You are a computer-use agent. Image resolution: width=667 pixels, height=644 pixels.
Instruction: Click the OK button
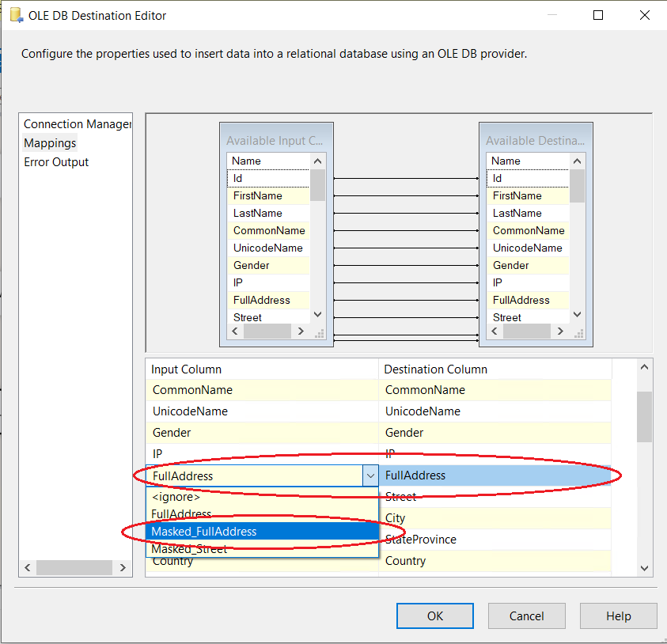tap(435, 616)
